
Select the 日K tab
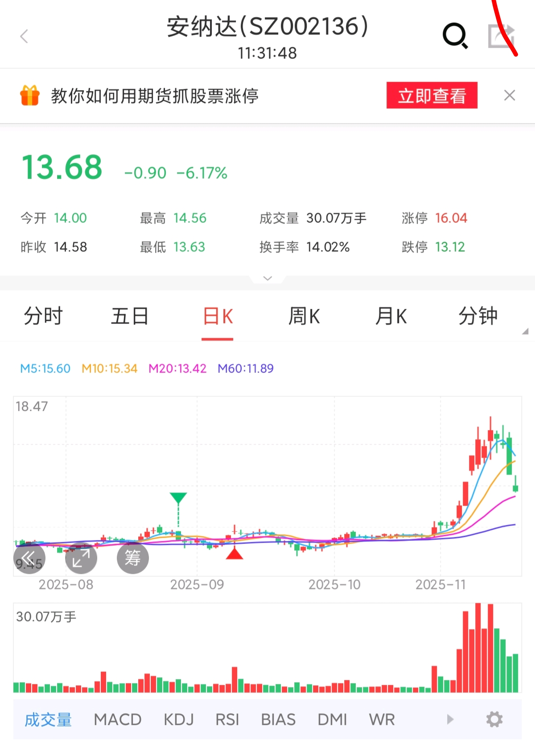pyautogui.click(x=218, y=317)
